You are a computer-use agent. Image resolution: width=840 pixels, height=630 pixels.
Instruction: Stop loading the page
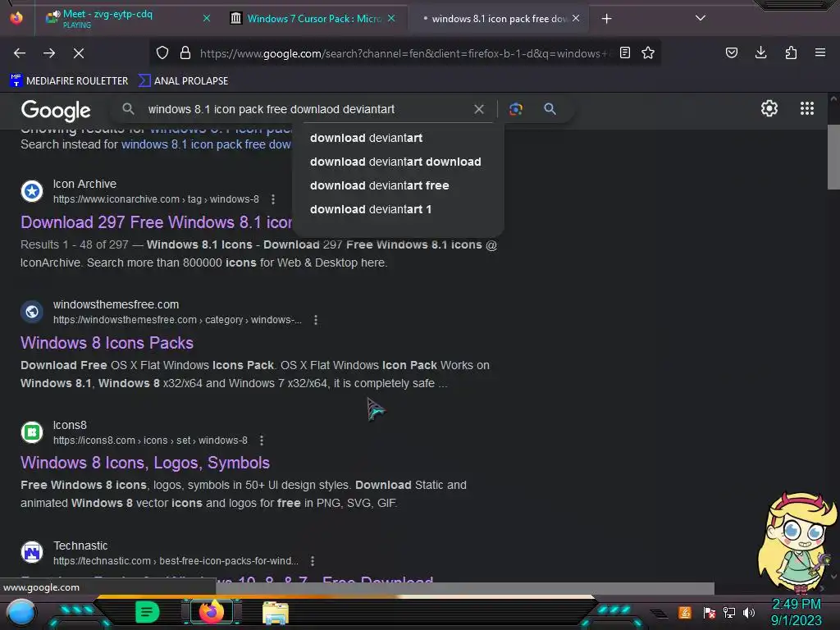[79, 53]
